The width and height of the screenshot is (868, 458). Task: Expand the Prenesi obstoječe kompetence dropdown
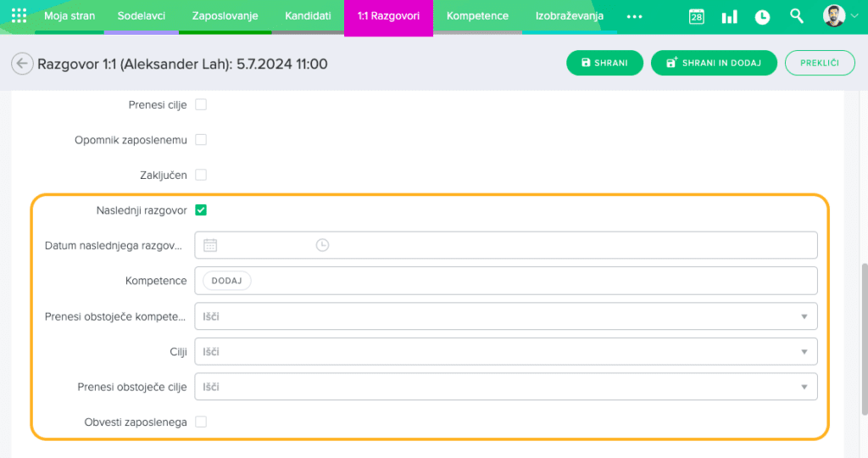(x=804, y=316)
